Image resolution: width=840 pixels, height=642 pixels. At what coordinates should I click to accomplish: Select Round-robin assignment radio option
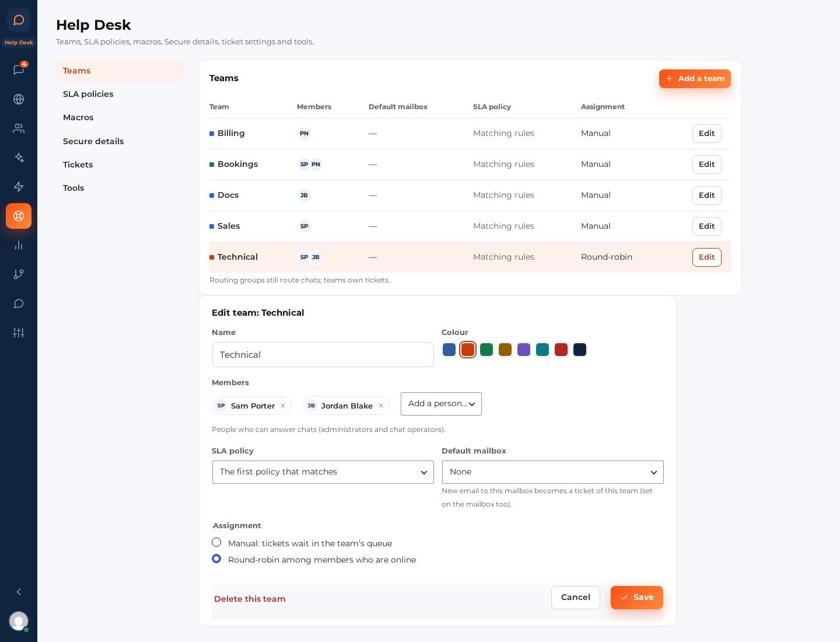pos(216,559)
